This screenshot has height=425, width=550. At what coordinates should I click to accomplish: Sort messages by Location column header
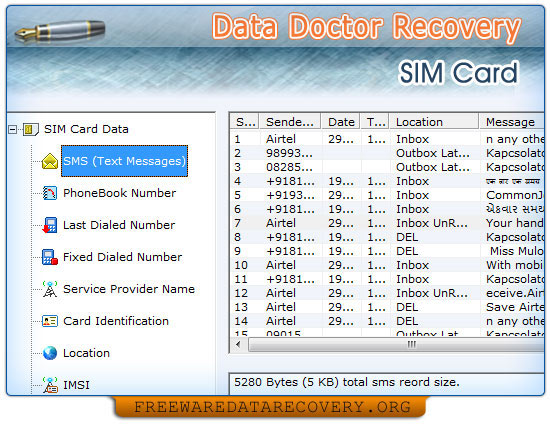(x=434, y=122)
